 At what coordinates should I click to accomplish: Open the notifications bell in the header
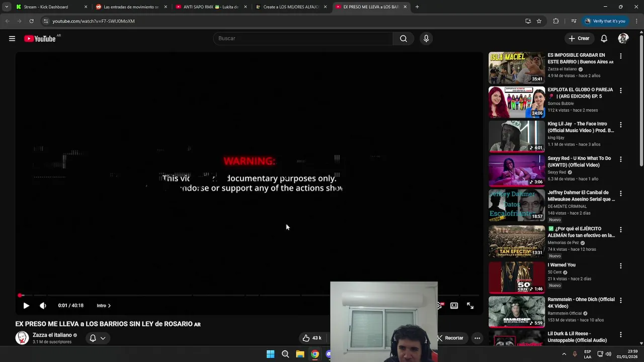(x=604, y=39)
